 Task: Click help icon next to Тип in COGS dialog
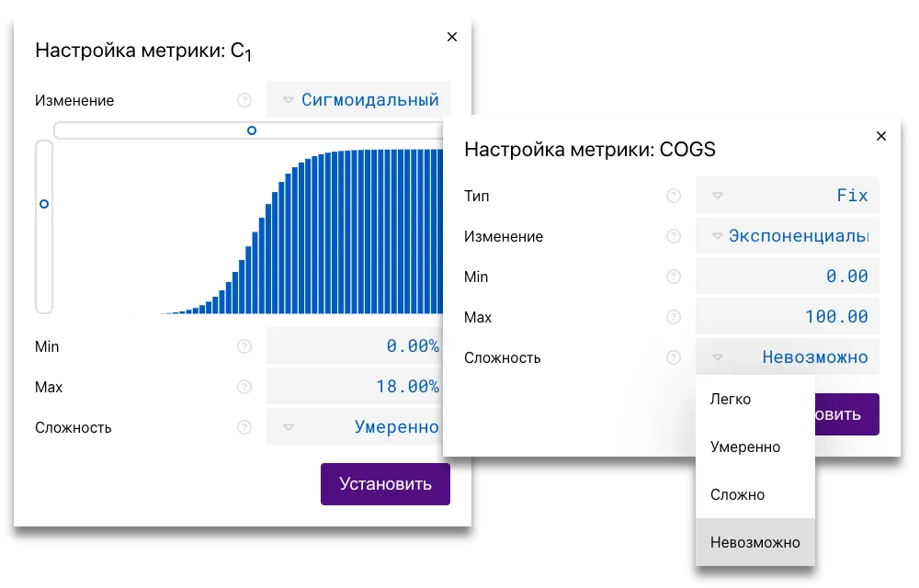click(674, 196)
